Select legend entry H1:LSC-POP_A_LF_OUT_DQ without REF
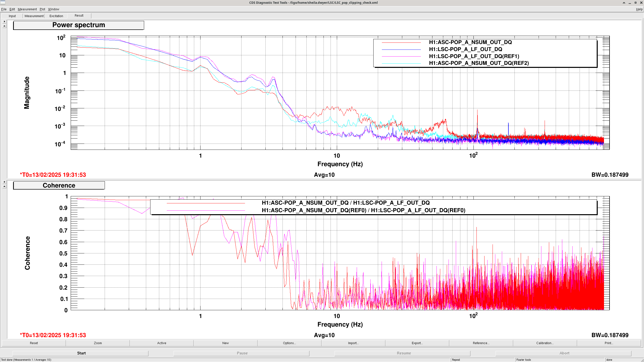Screen dimensions: 644x362 pos(465,49)
